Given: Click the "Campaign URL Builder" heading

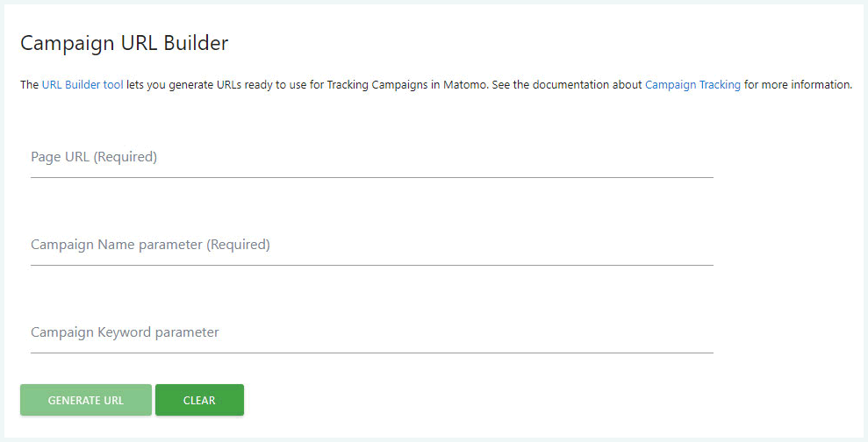Looking at the screenshot, I should 124,43.
